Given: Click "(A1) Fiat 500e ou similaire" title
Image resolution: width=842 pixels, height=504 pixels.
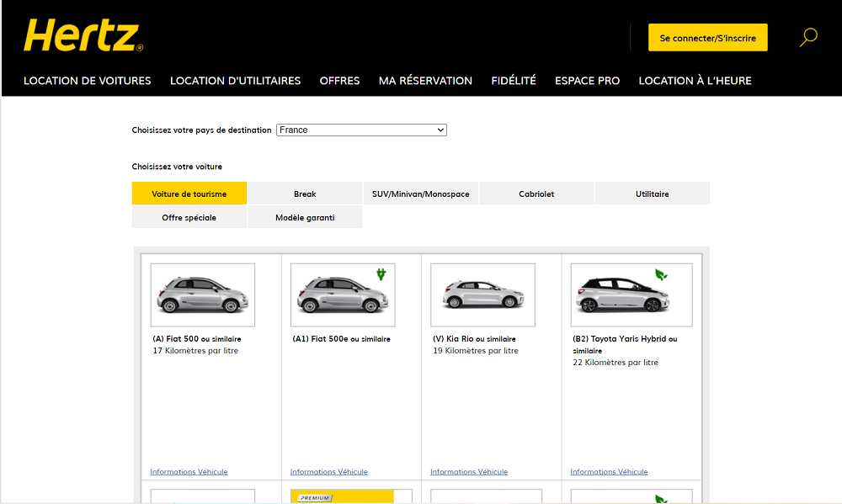Looking at the screenshot, I should (x=342, y=339).
